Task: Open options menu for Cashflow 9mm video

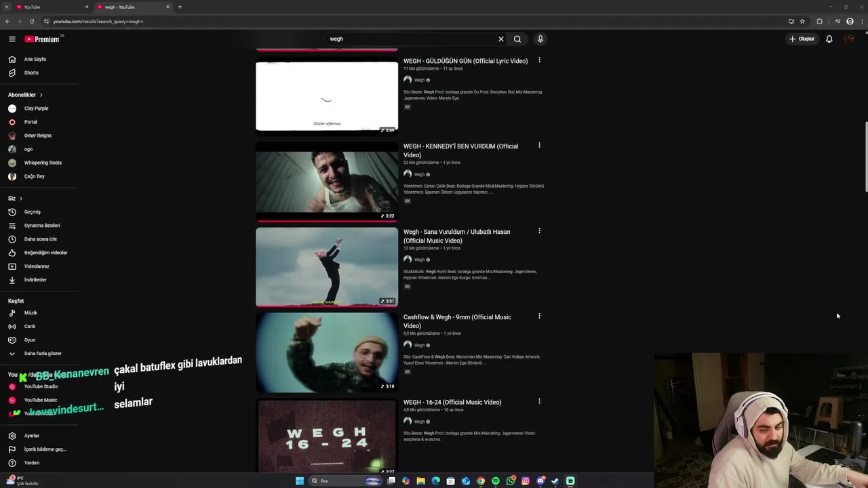Action: 539,317
